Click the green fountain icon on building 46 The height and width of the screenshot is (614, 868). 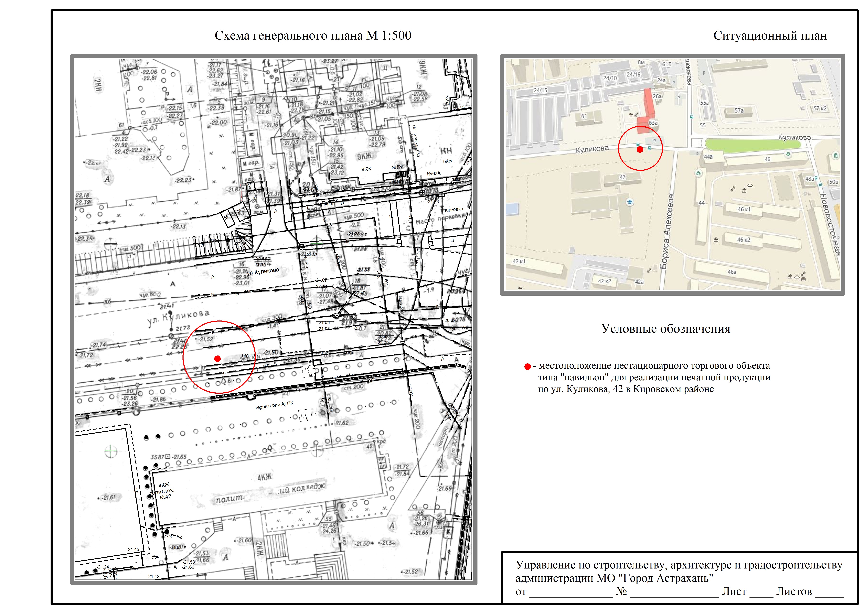coord(788,154)
